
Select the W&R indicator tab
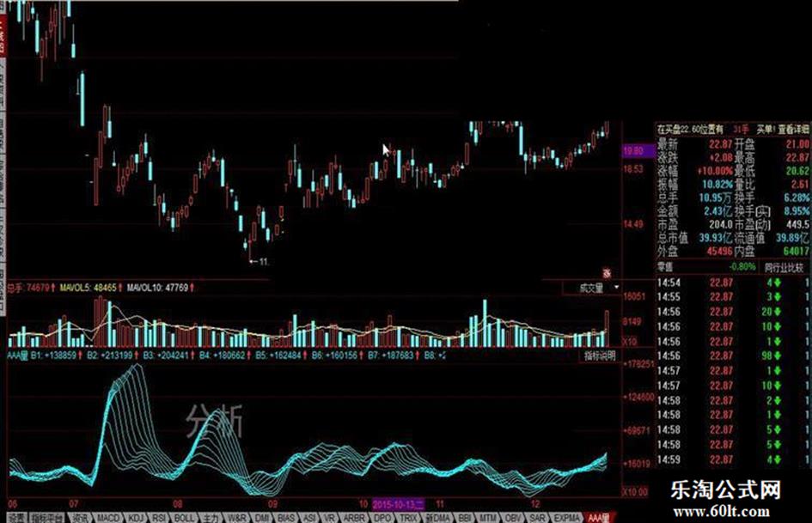coord(237,518)
